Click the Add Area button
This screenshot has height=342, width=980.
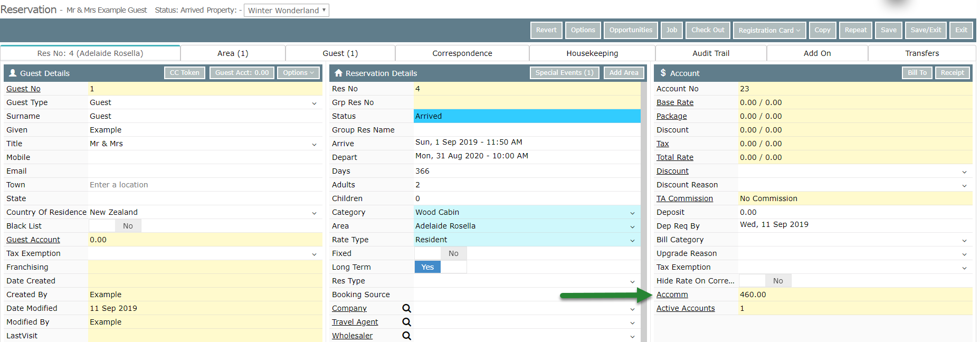click(x=624, y=73)
